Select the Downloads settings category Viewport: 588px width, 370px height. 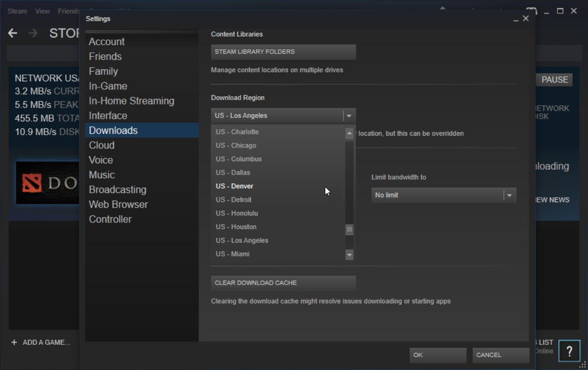(142, 130)
